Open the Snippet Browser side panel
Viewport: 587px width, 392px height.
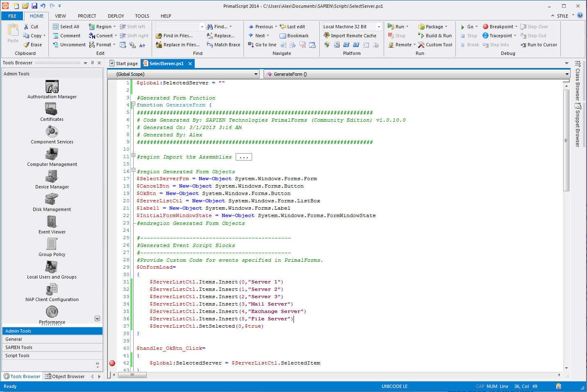[578, 125]
